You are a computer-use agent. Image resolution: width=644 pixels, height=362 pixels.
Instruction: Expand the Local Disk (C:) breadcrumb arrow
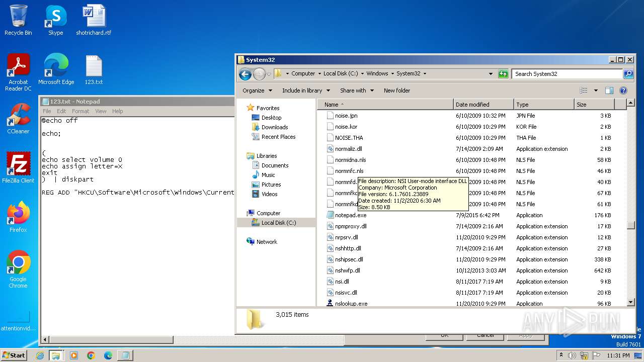coord(362,74)
